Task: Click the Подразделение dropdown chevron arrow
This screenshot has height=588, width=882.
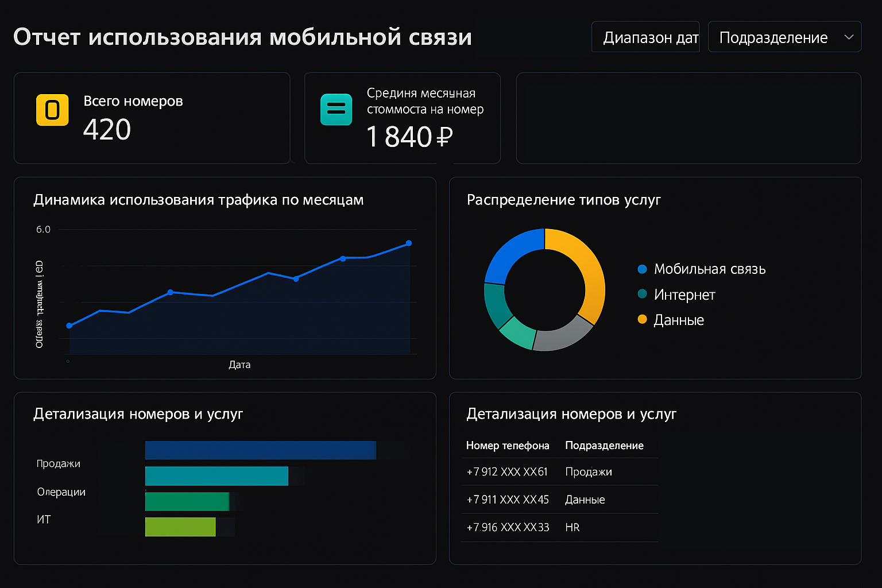Action: tap(849, 37)
